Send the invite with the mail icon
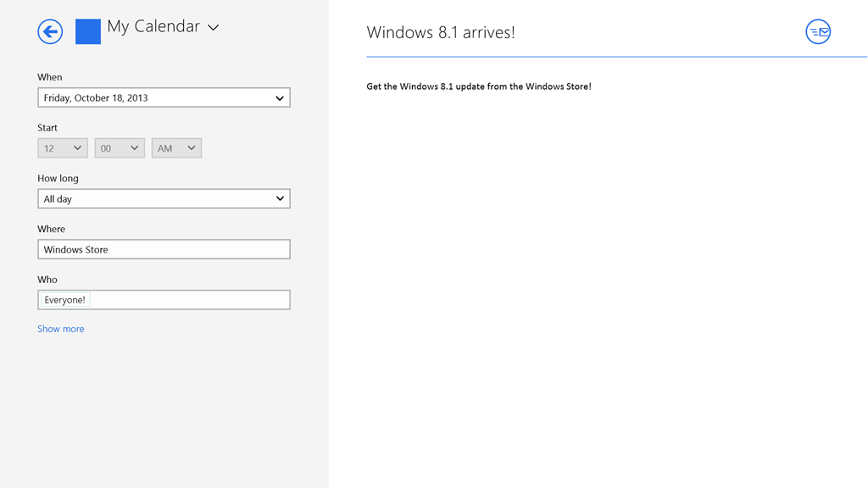This screenshot has width=868, height=488. [818, 31]
